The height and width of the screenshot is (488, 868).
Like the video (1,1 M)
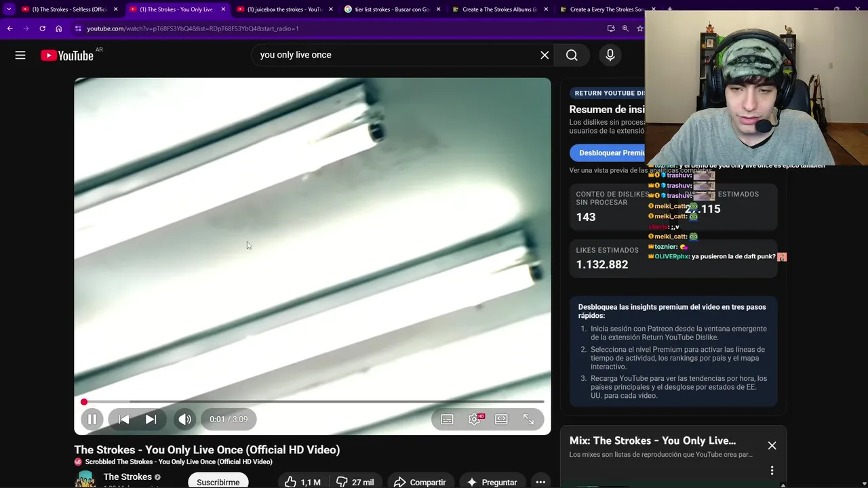point(302,482)
